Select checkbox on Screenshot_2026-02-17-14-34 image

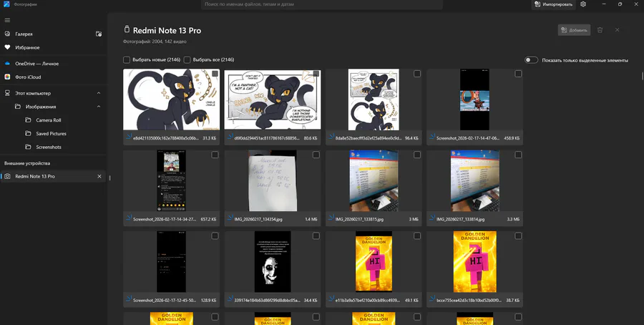(x=215, y=155)
